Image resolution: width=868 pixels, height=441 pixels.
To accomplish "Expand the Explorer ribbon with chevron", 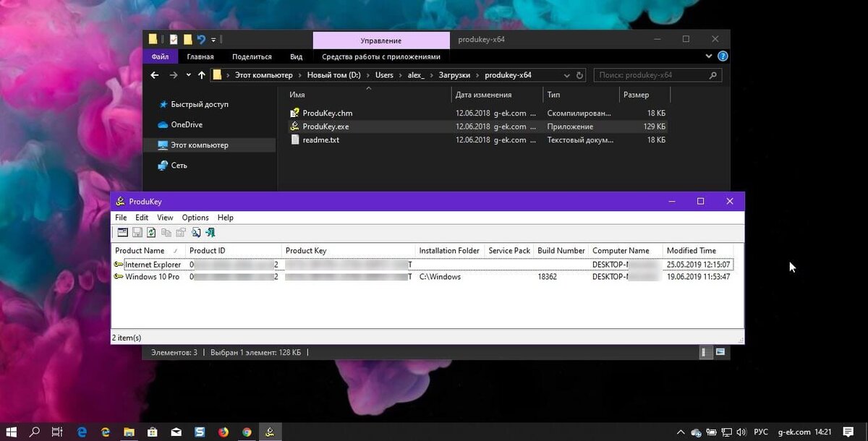I will click(709, 56).
